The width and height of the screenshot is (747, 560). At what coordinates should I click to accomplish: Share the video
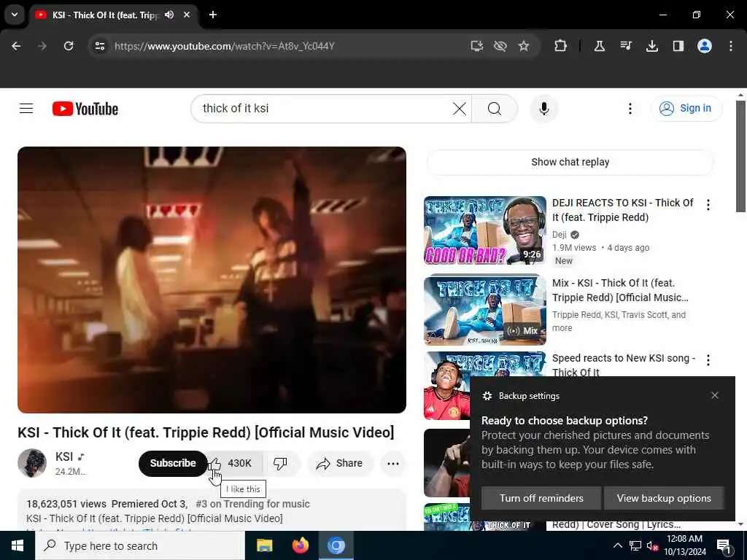340,463
